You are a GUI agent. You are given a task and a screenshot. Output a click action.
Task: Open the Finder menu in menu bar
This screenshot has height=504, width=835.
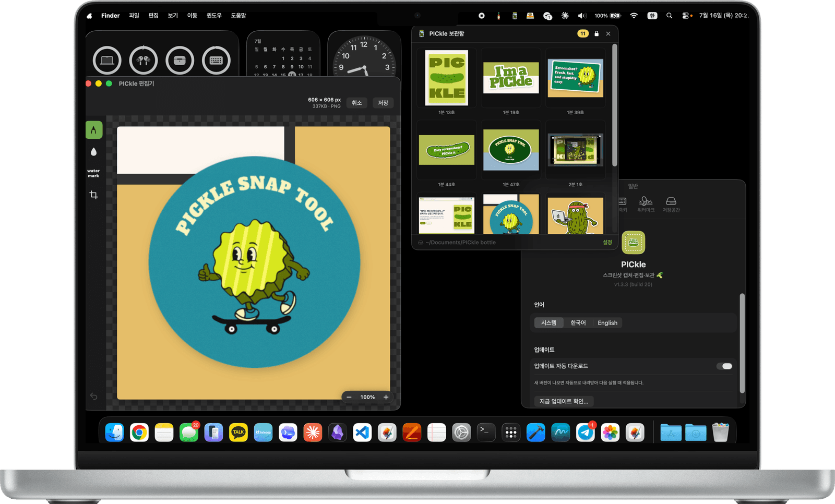pos(110,16)
